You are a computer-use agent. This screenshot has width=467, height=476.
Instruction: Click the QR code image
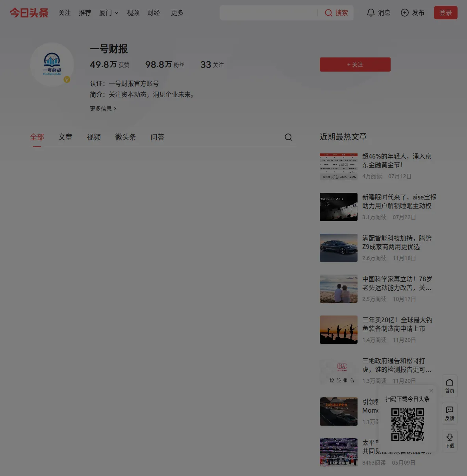coord(408,424)
